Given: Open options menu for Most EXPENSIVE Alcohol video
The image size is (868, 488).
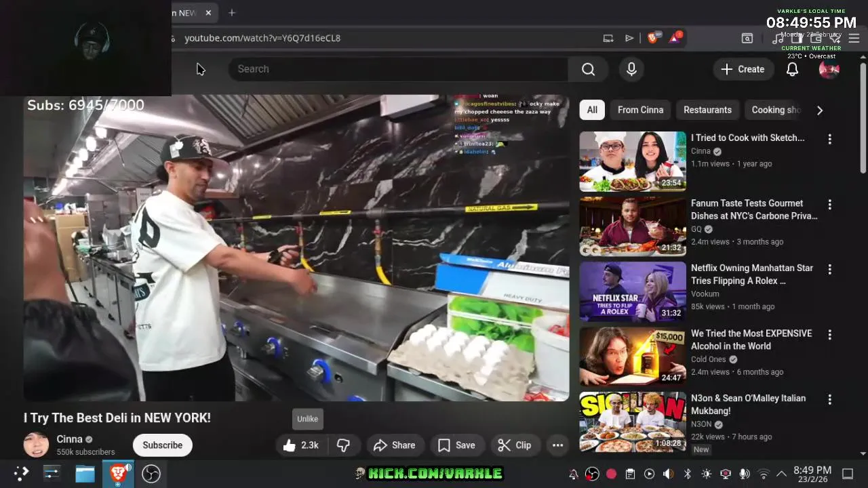Looking at the screenshot, I should 829,335.
